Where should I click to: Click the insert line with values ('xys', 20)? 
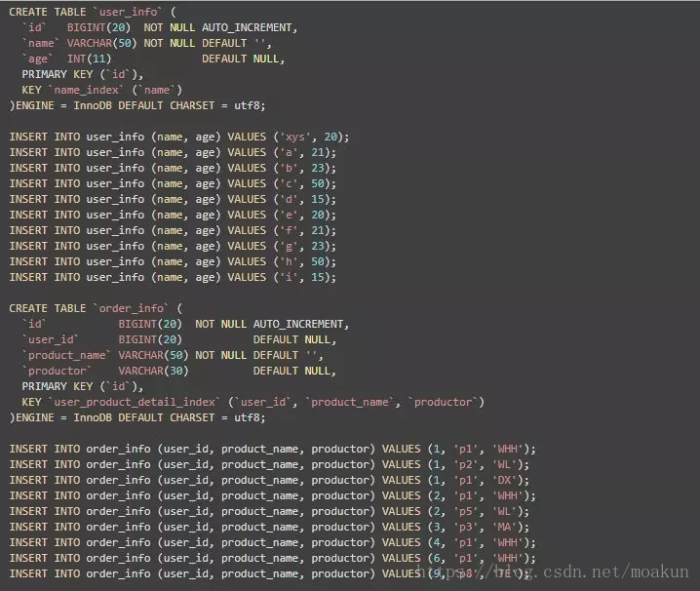pos(179,137)
